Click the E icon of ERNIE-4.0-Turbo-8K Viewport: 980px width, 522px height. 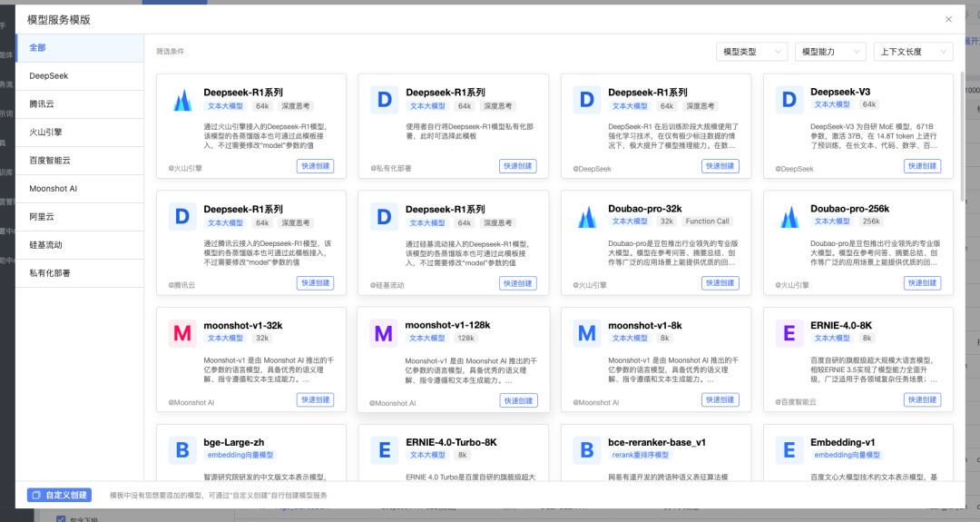[x=385, y=450]
